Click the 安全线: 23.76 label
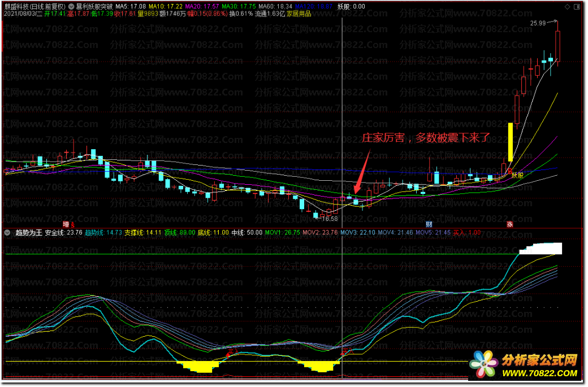Image resolution: width=588 pixels, height=387 pixels. click(x=64, y=233)
